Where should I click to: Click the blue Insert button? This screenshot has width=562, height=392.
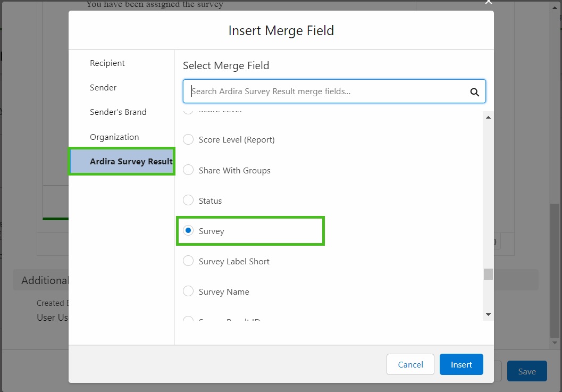coord(461,365)
